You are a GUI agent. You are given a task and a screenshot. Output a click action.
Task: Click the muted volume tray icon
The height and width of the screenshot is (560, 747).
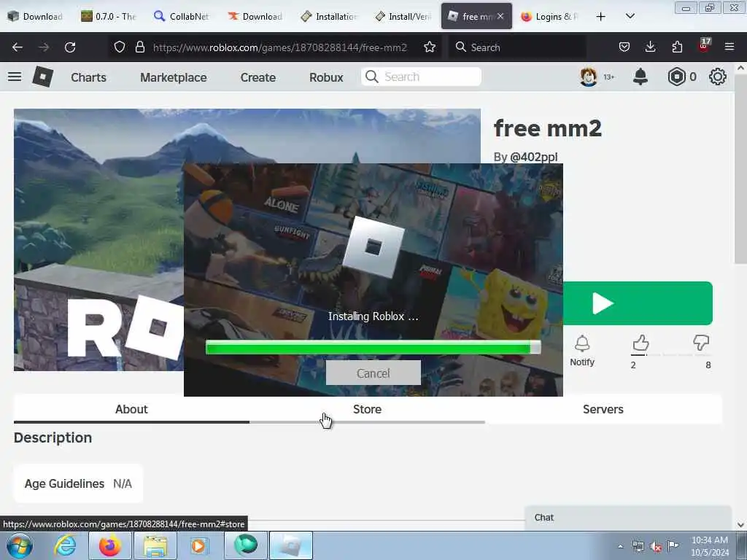[656, 547]
